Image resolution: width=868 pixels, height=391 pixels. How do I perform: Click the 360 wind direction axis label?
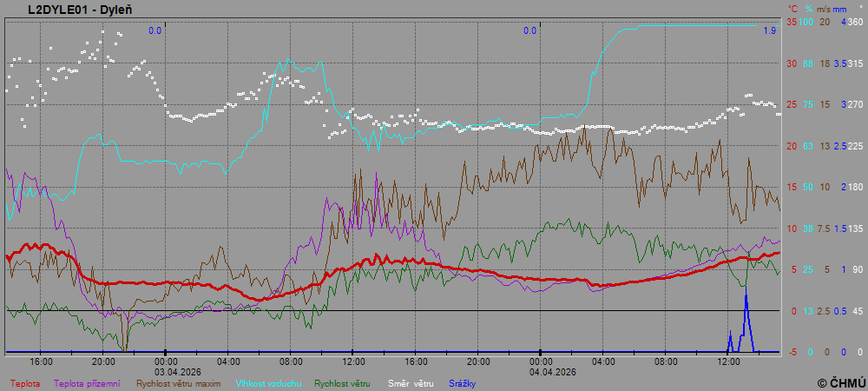[855, 22]
